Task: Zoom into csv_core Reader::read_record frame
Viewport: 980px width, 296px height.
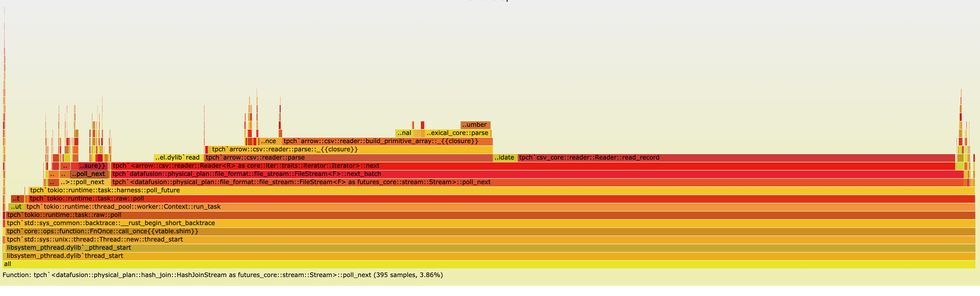Action: click(736, 158)
